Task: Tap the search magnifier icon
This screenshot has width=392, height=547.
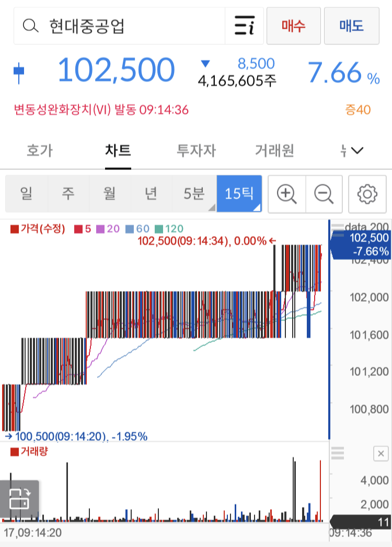Action: (30, 26)
